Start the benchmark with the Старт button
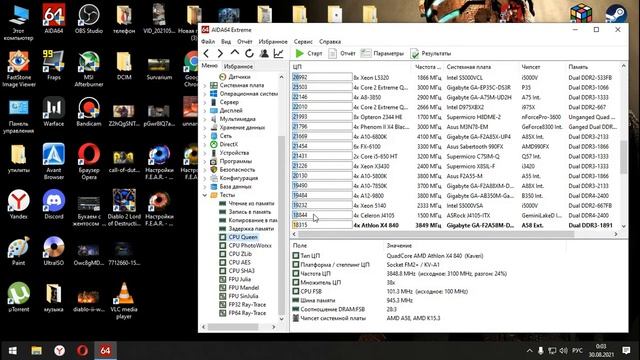This screenshot has width=640, height=360. click(309, 53)
